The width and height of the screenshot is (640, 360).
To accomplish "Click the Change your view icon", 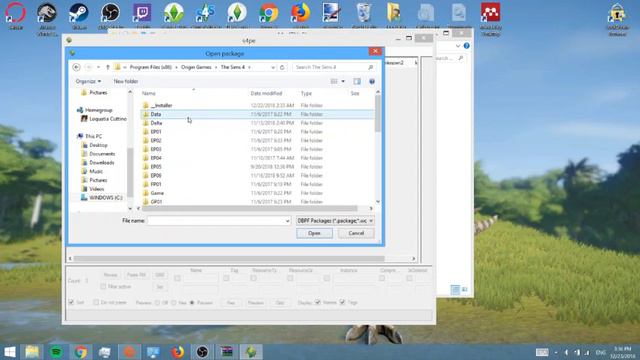I will coord(334,81).
